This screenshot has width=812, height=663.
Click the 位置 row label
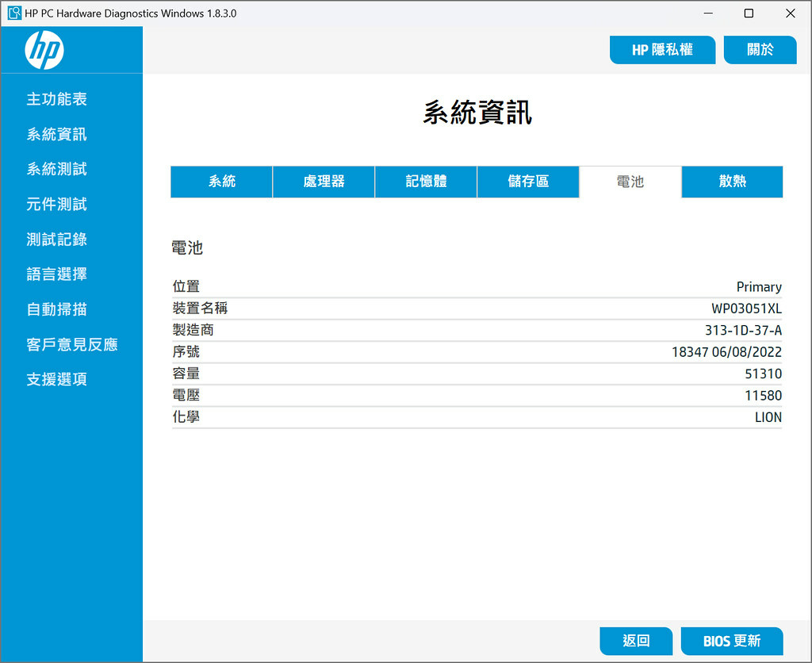[x=186, y=286]
